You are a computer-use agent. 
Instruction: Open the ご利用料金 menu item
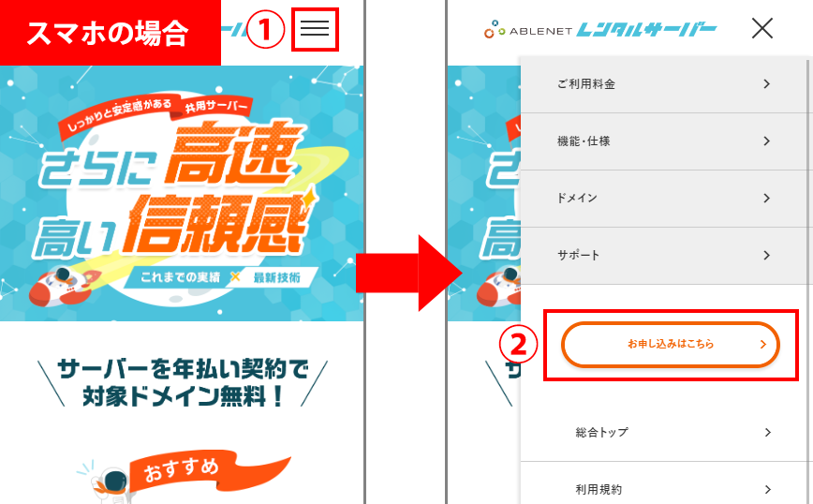pyautogui.click(x=664, y=84)
